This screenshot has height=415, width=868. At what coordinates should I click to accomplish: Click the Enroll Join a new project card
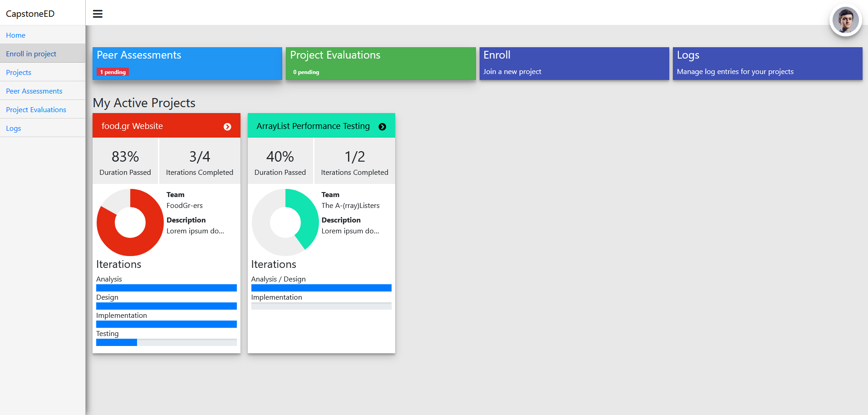click(x=574, y=63)
